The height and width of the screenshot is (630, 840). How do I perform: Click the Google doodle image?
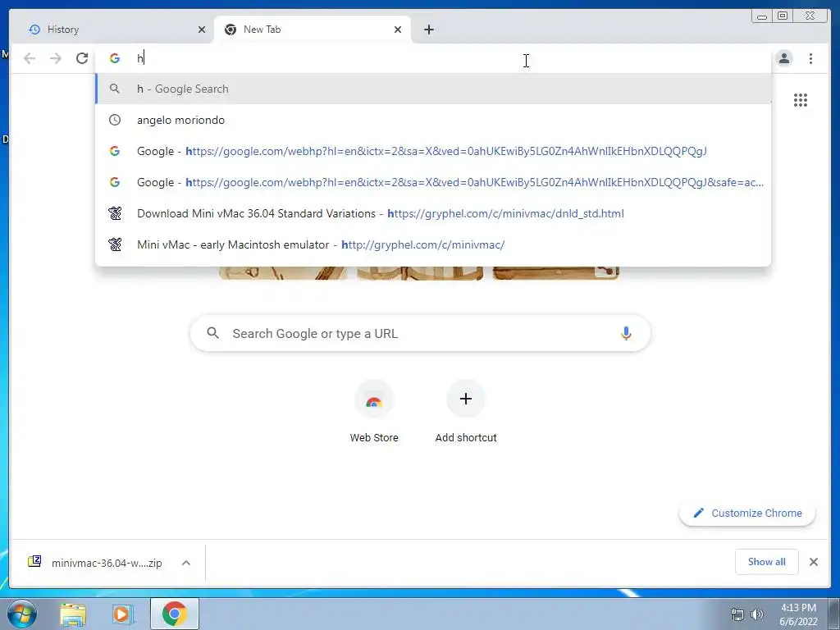tap(419, 272)
